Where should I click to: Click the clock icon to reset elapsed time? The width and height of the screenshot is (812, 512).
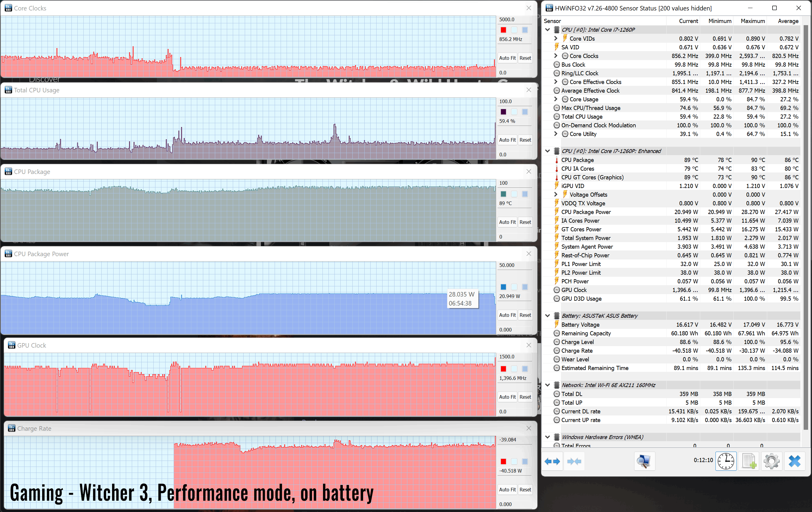[726, 461]
